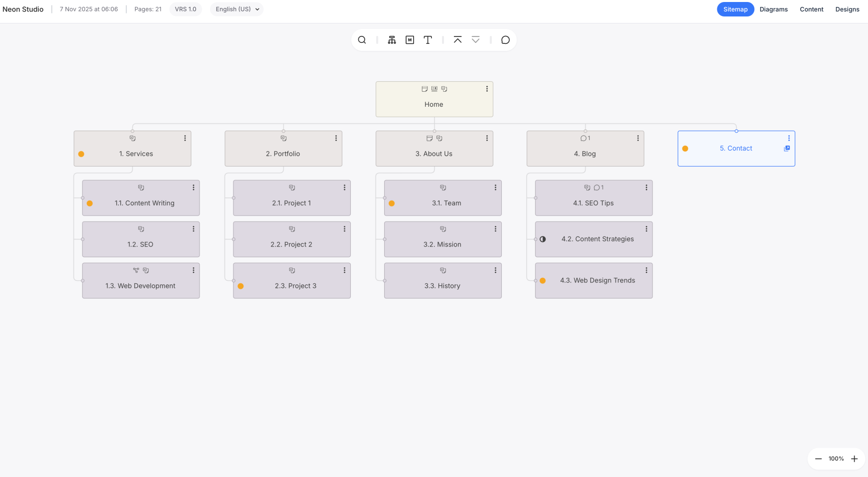868x477 pixels.
Task: Toggle the half-filled status marker on Content Strategies
Action: coord(542,239)
